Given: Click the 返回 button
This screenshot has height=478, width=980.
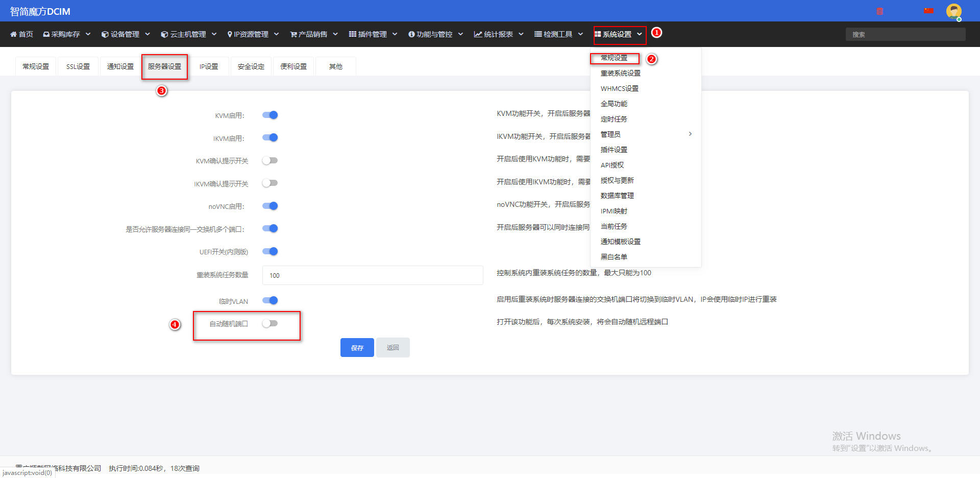Looking at the screenshot, I should (x=393, y=348).
